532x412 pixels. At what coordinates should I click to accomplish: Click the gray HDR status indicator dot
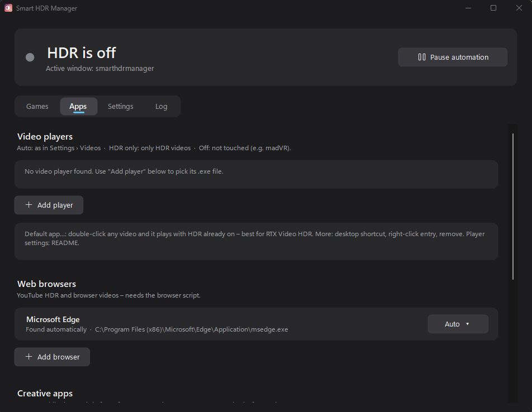pyautogui.click(x=30, y=58)
